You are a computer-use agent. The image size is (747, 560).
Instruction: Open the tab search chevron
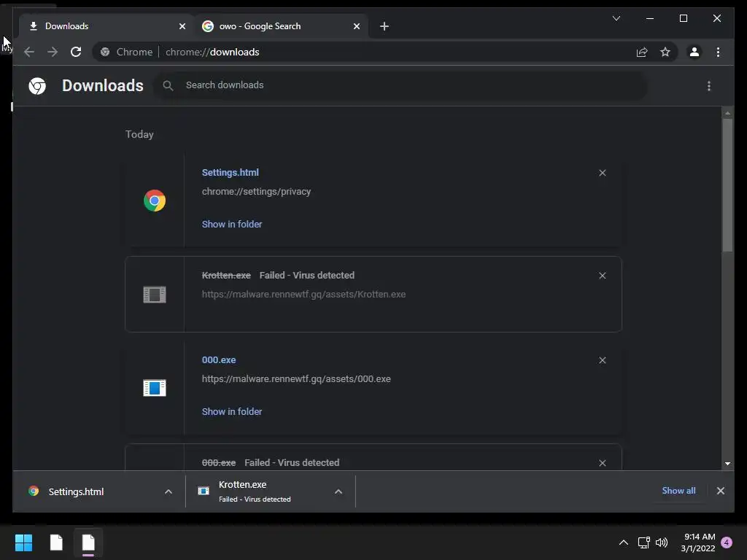click(616, 18)
